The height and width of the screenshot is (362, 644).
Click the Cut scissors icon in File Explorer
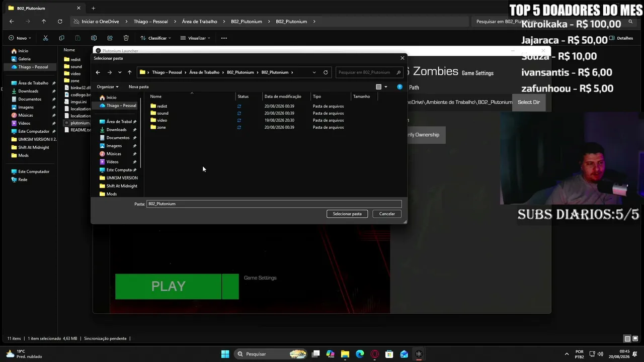point(45,38)
